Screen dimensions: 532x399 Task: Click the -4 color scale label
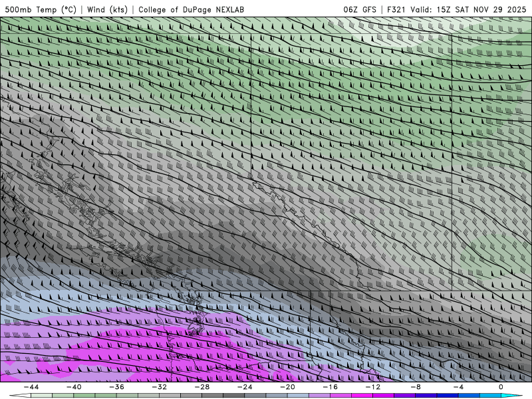click(458, 387)
